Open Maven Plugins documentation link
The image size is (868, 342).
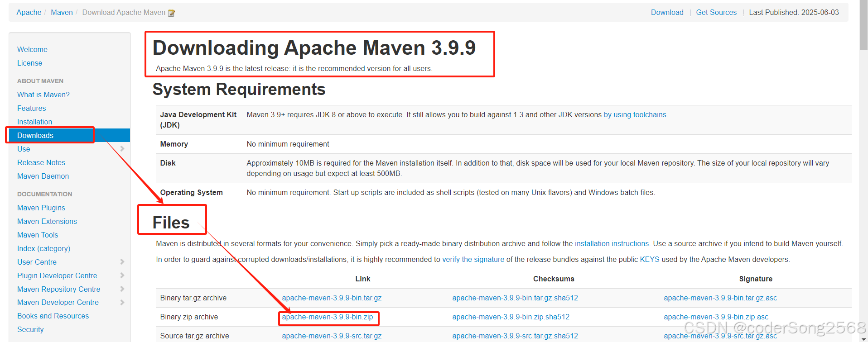point(41,208)
